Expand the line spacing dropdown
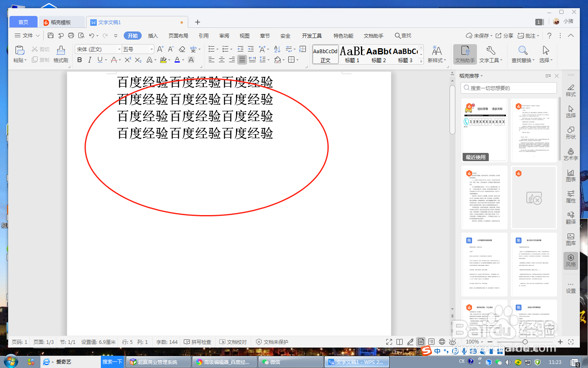Image resolution: width=588 pixels, height=368 pixels. pyautogui.click(x=268, y=60)
